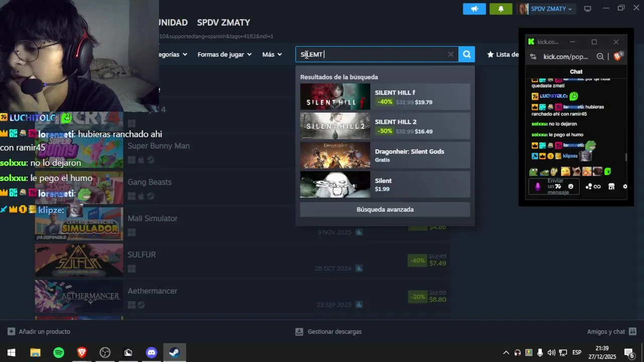Click the Búsqueda avanzada button
The image size is (644, 362).
385,210
